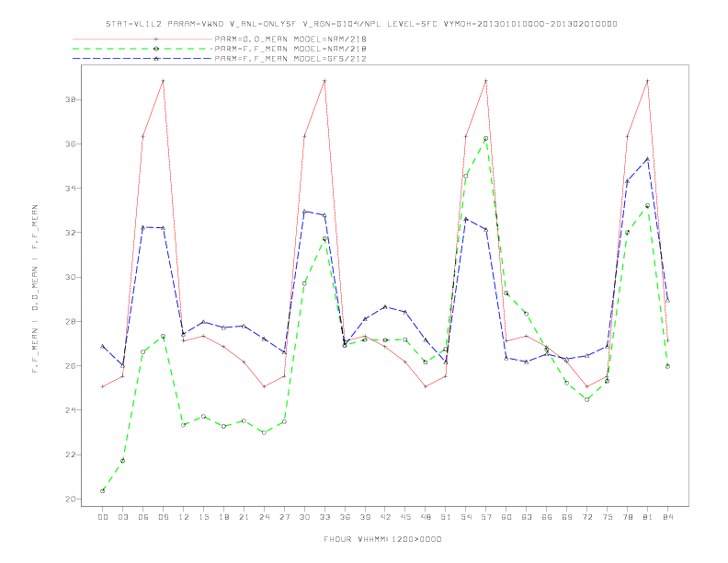The height and width of the screenshot is (563, 728).
Task: Click the green circle peak at hour 57
Action: [486, 138]
